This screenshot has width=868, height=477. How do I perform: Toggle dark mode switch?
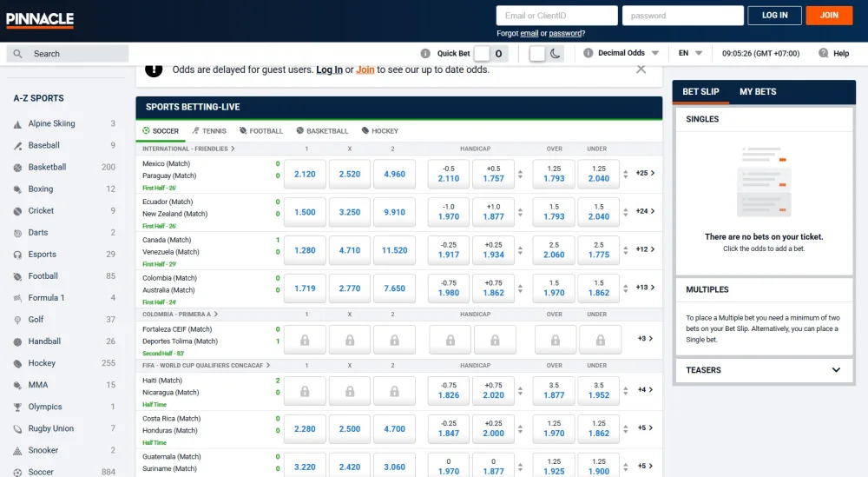pos(546,53)
